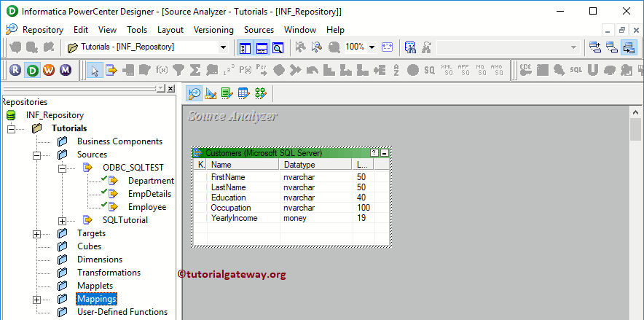This screenshot has height=320, width=644.
Task: Open Repository Manager via the R icon
Action: coord(15,70)
